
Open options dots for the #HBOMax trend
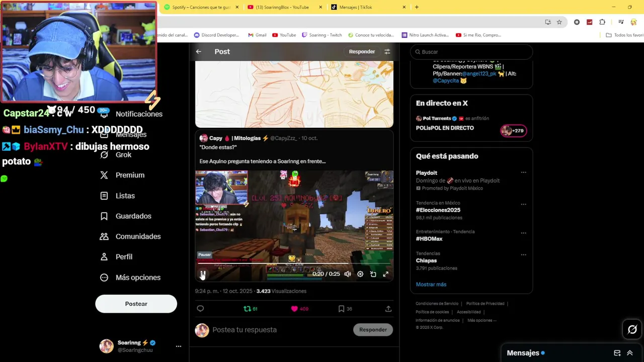coord(523,233)
